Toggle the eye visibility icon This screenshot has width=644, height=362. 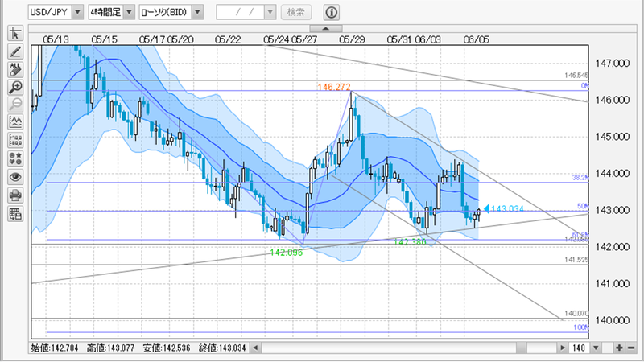pos(14,176)
